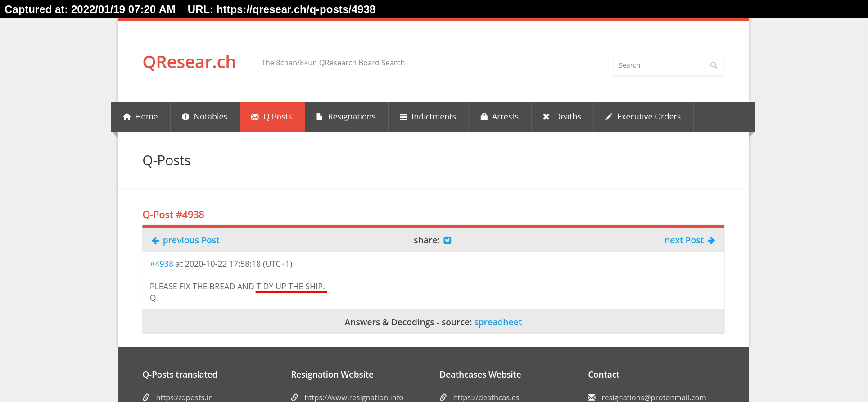The height and width of the screenshot is (402, 868).
Task: Focus the Search input field
Action: point(668,65)
